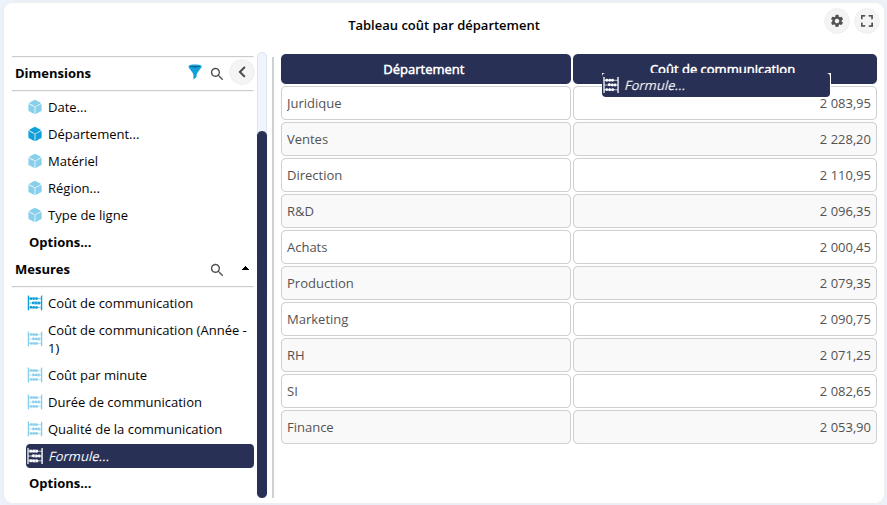Open search in Dimensions panel

click(x=217, y=73)
